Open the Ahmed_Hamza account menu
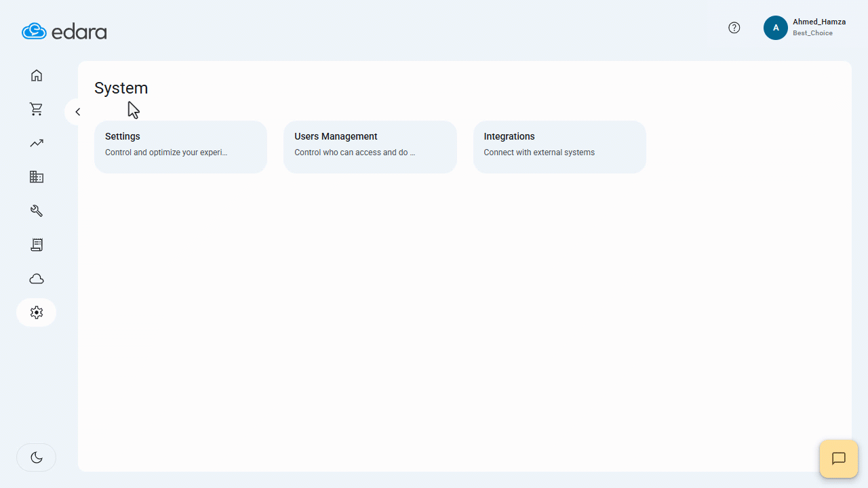 click(805, 28)
